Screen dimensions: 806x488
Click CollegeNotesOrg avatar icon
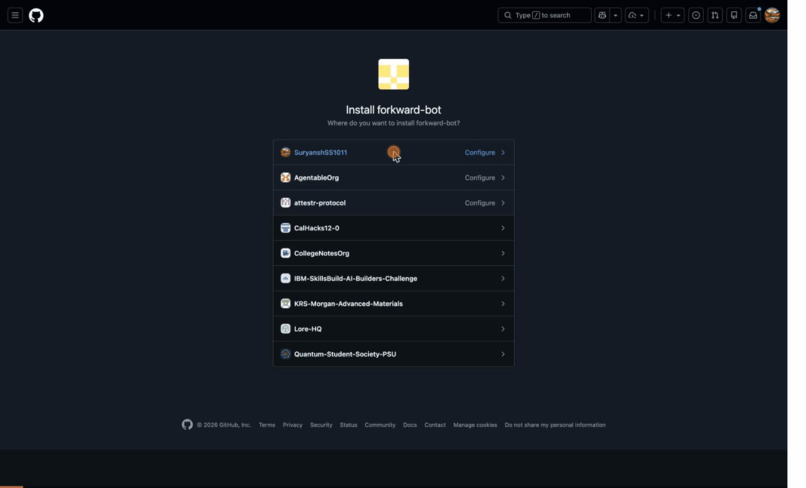tap(285, 253)
